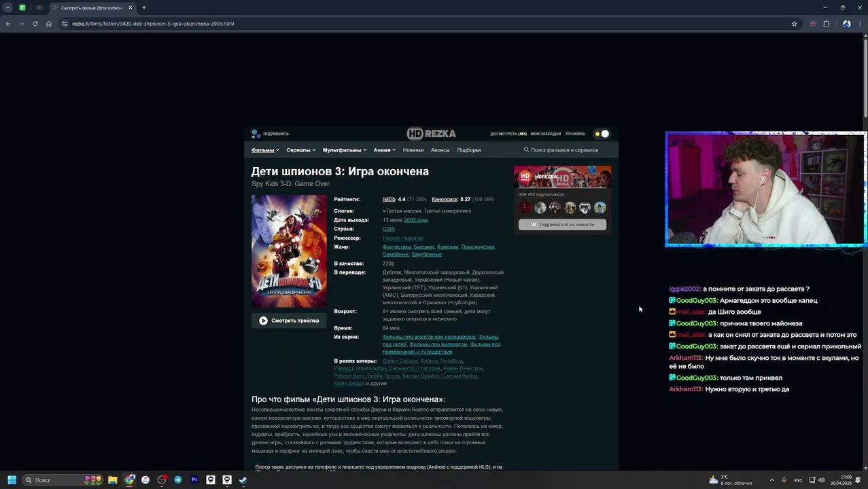
Task: Switch to the pinned green spreadsheet tab
Action: coord(22,7)
